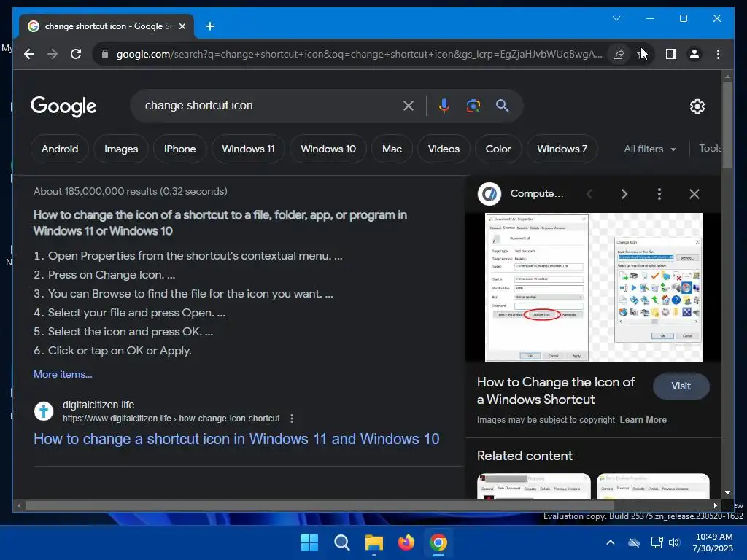Filter results by Windows 7
Image resolution: width=747 pixels, height=560 pixels.
point(562,149)
